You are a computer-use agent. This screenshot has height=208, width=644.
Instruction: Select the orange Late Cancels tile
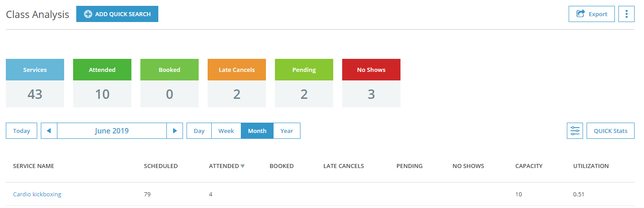click(x=237, y=83)
